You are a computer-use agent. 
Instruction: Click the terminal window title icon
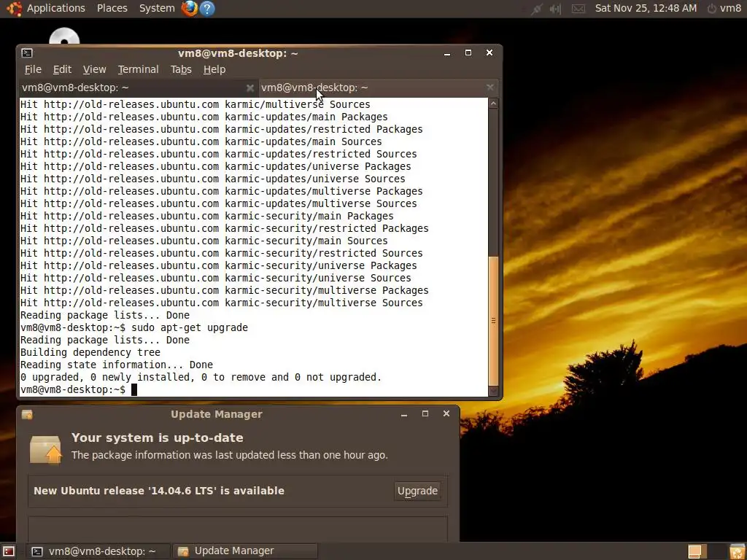click(27, 52)
